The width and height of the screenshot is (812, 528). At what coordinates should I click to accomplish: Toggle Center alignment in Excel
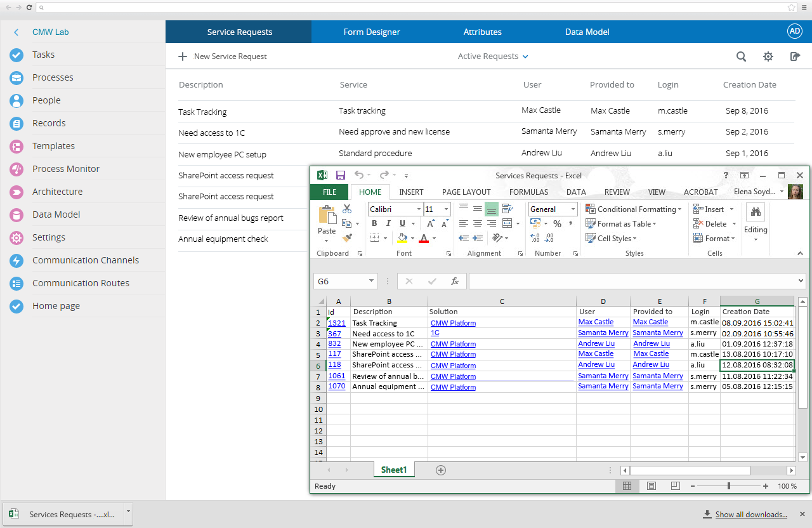coord(478,223)
